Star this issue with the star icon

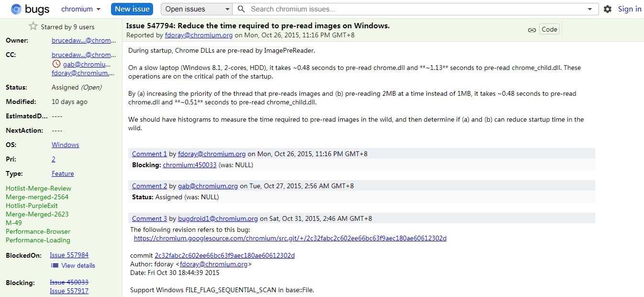[x=33, y=26]
